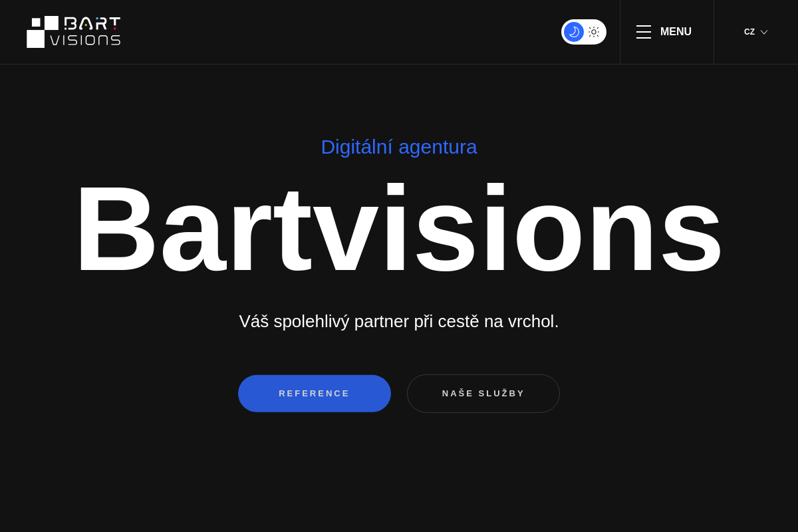Click the MENU label in the header
798x532 pixels.
[x=676, y=31]
